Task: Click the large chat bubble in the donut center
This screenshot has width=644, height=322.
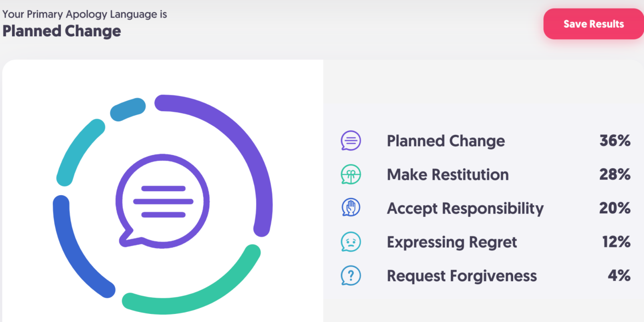Action: coord(162,201)
